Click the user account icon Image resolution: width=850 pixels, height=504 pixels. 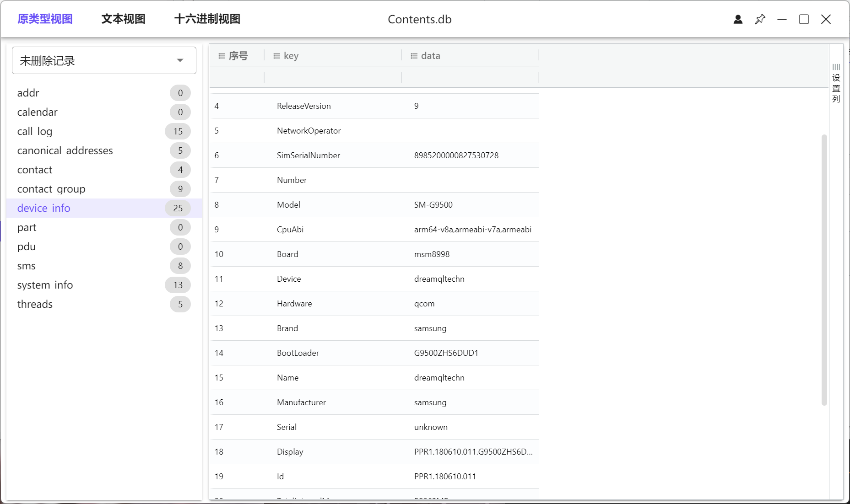(x=738, y=19)
